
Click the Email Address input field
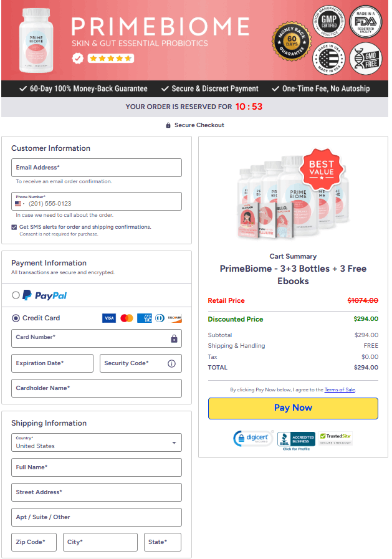[97, 168]
